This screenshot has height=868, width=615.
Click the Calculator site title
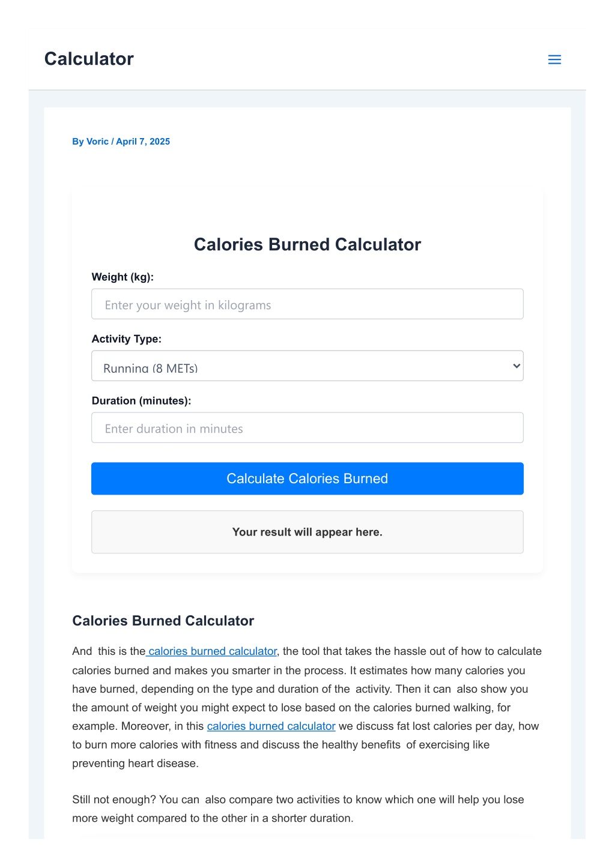[x=89, y=59]
